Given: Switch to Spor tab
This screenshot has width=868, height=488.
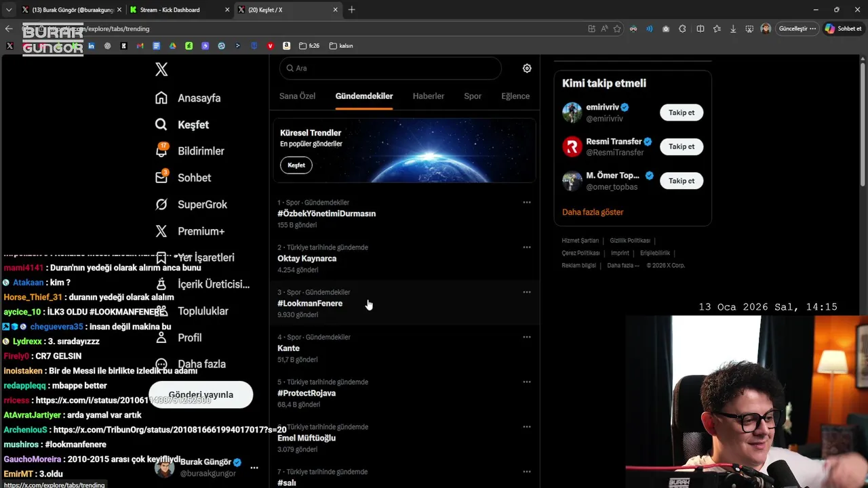Looking at the screenshot, I should (473, 96).
